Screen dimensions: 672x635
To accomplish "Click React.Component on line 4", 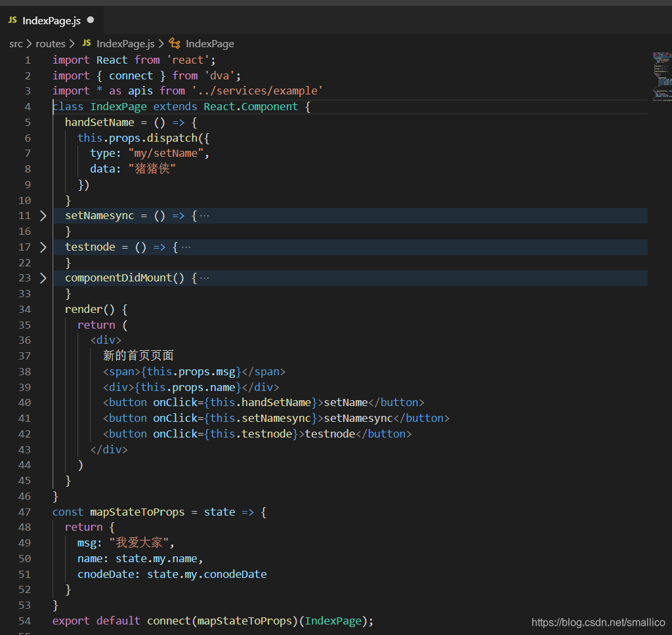I will click(251, 107).
